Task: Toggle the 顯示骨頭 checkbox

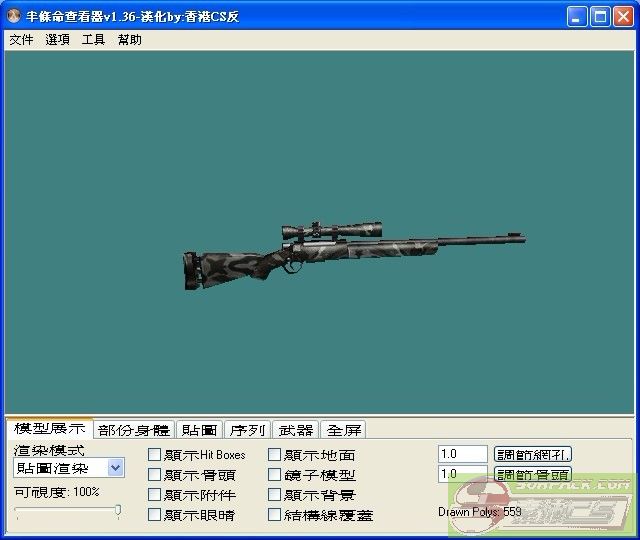Action: coord(155,475)
